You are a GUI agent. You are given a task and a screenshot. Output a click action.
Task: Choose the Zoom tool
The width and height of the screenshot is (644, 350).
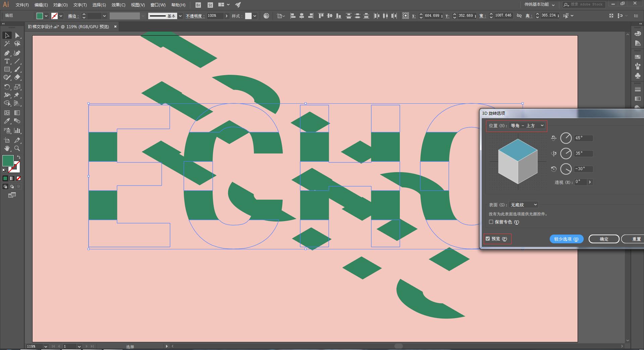(x=17, y=148)
